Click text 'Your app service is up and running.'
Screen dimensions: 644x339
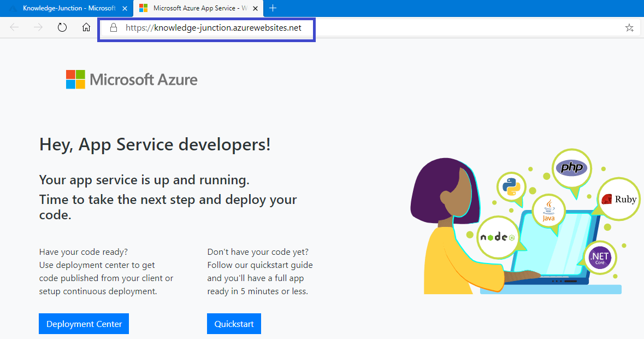[144, 180]
